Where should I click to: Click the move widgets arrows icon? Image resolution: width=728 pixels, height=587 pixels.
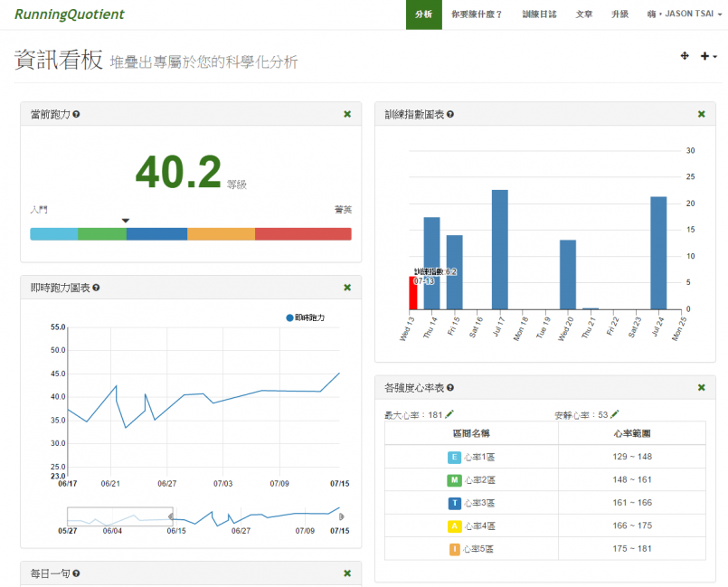tap(685, 57)
